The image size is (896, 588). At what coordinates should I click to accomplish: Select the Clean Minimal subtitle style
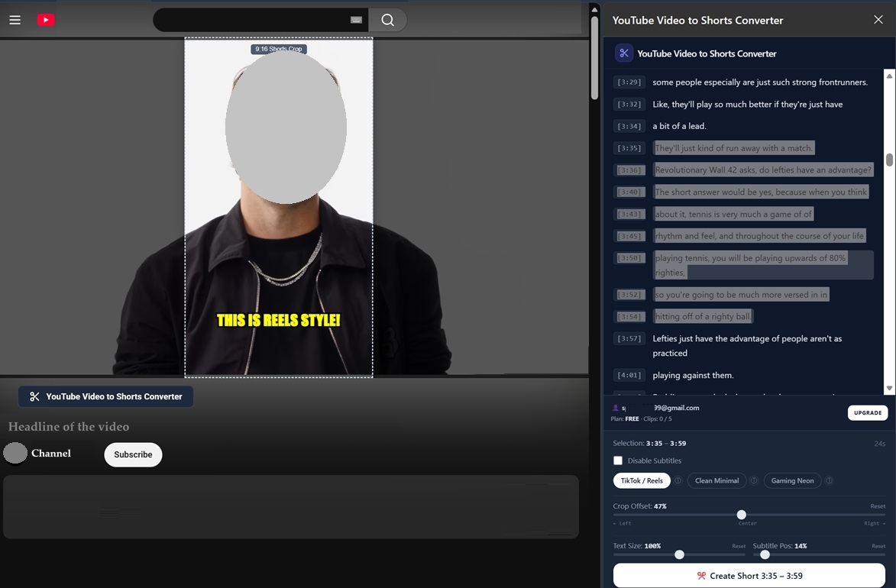pos(716,480)
